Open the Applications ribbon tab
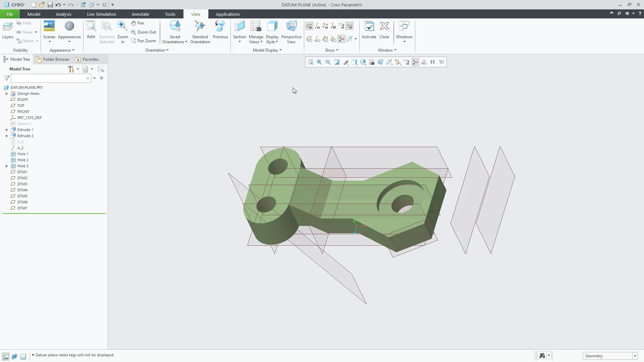 228,14
